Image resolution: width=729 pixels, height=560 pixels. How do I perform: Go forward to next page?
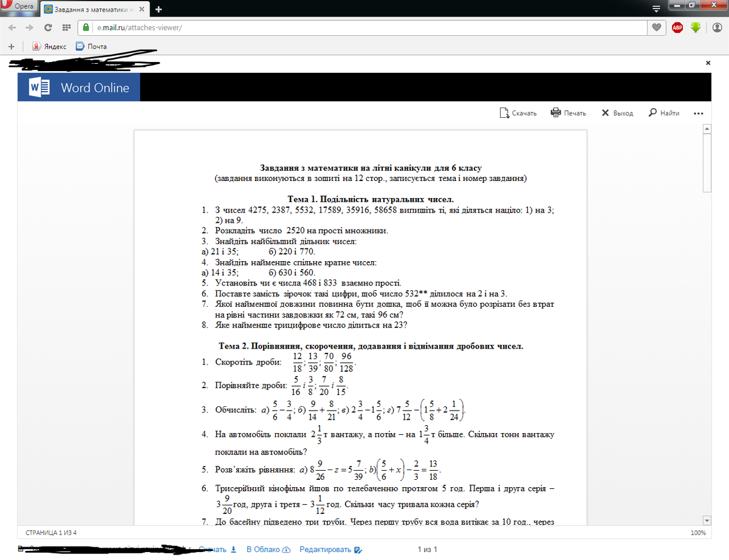pyautogui.click(x=30, y=27)
